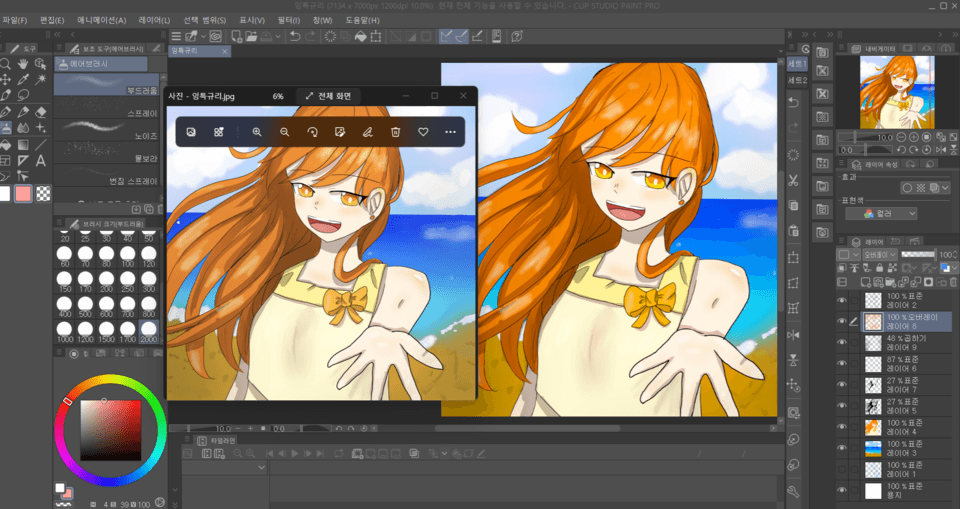
Task: Open the help icon in command bar
Action: (517, 37)
